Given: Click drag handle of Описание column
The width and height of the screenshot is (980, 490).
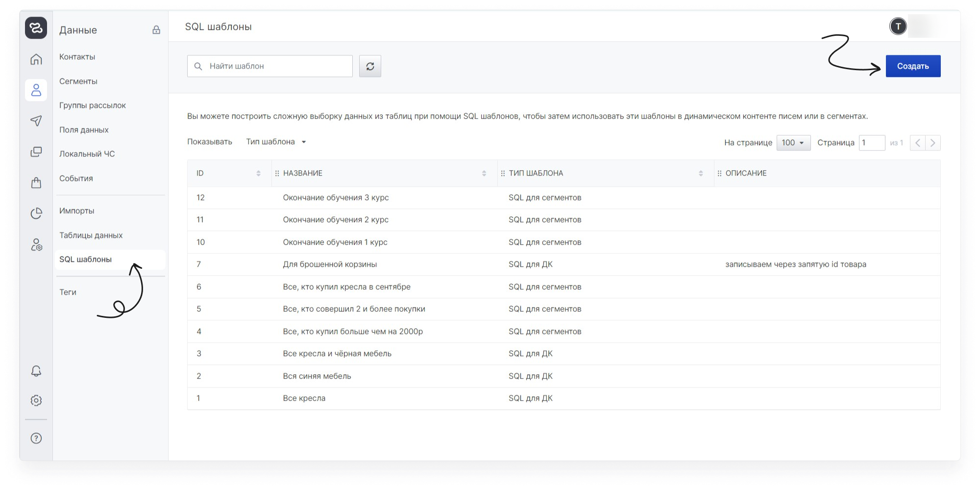Looking at the screenshot, I should [719, 173].
